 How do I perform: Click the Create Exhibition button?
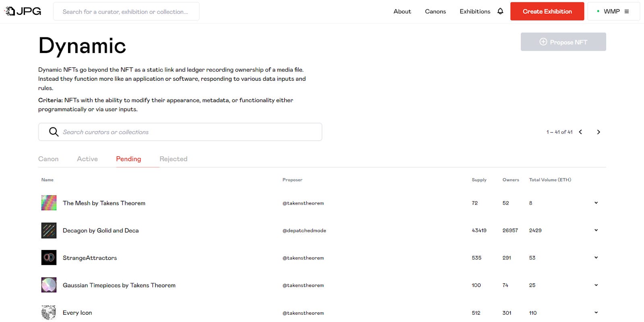(x=547, y=11)
